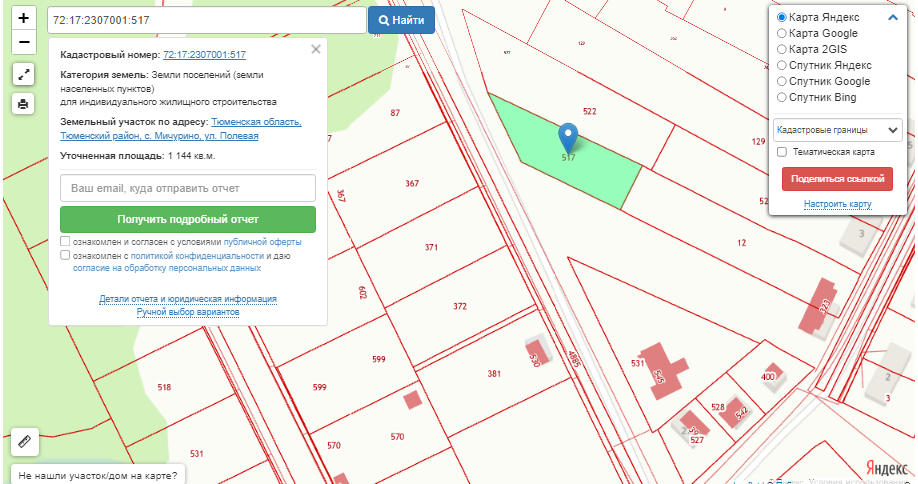
Task: Focus the cadastral number search field
Action: tap(207, 20)
